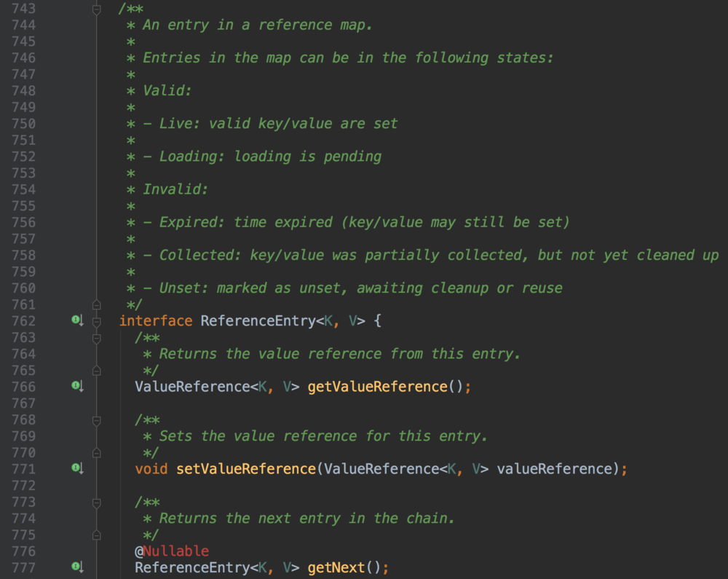
Task: Open implementations marker for setValueReference line
Action: click(x=76, y=468)
